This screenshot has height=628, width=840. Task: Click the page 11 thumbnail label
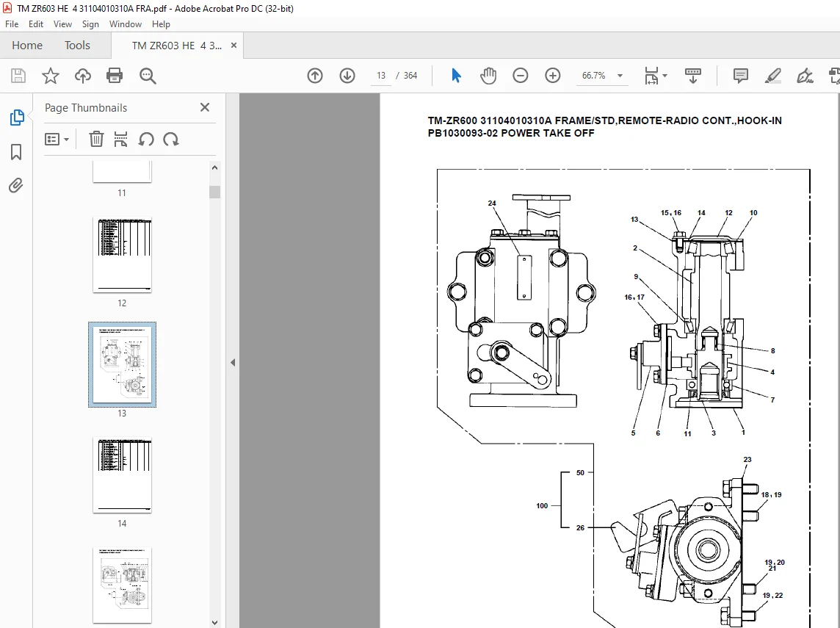pos(122,193)
